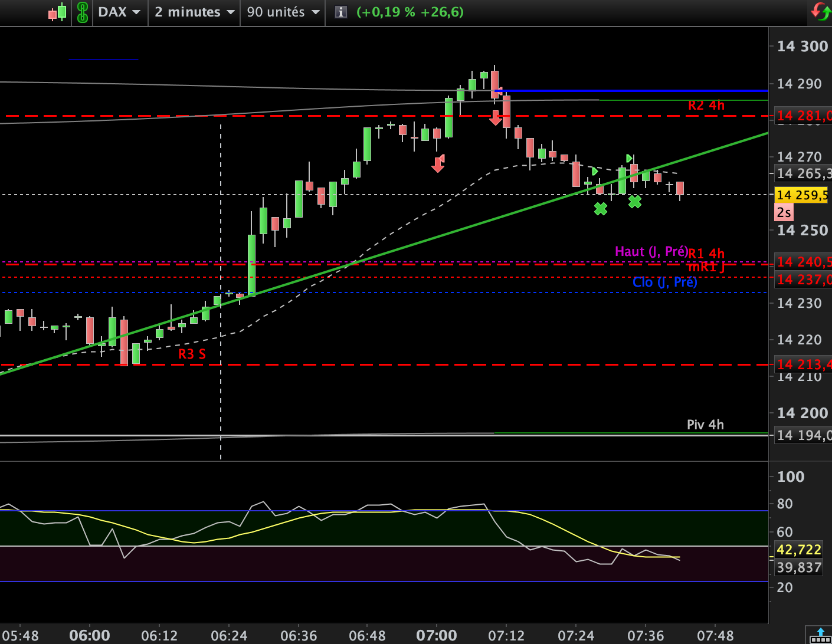
Task: Click the 07:00 time axis label
Action: [x=437, y=636]
